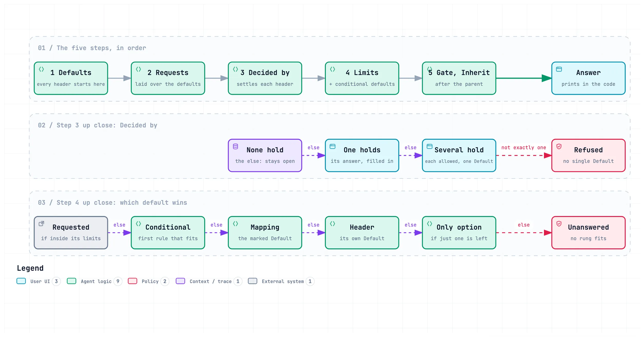Click the window icon in Answer node
644x337 pixels.
tap(559, 69)
